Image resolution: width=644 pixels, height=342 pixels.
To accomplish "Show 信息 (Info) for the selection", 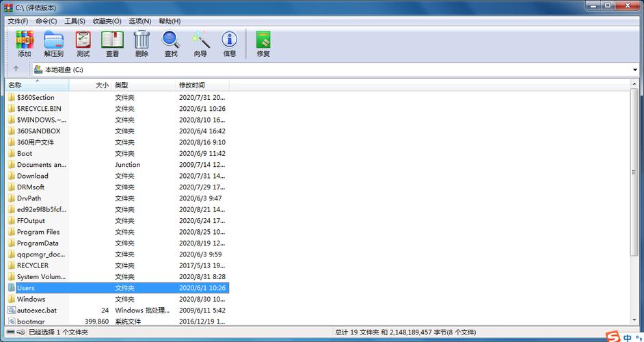I will 230,44.
